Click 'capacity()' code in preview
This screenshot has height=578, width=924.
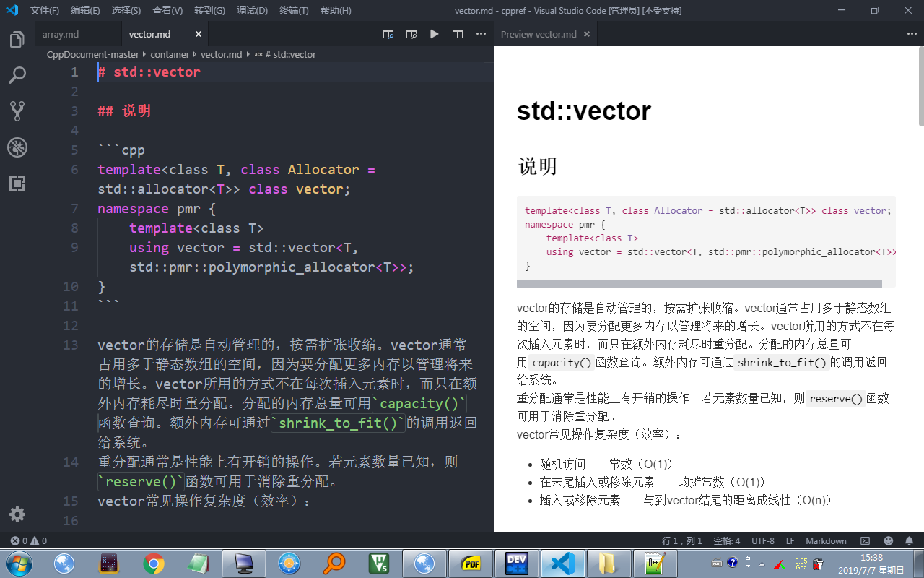point(562,362)
